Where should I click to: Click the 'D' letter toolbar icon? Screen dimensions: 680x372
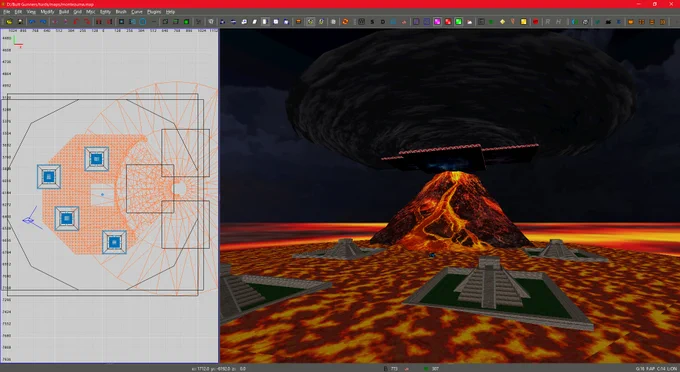pos(382,21)
